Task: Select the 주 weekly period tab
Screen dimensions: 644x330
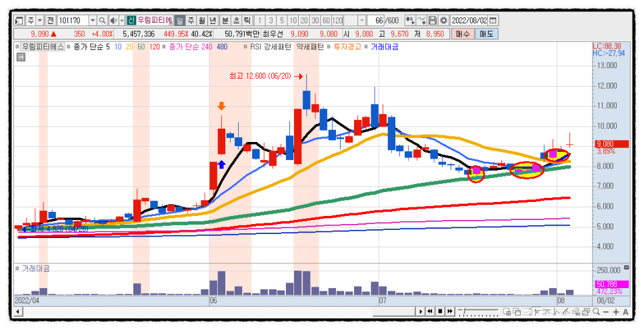Action: pos(191,20)
